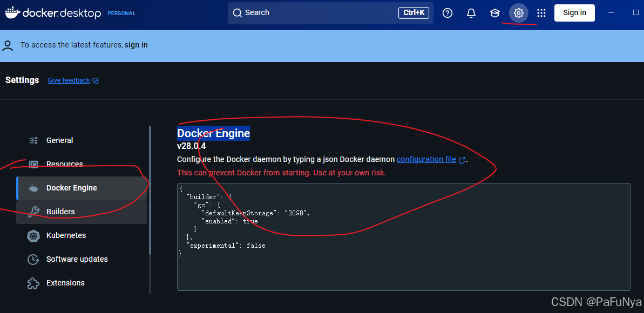Focus the Search field
The width and height of the screenshot is (644, 313).
pyautogui.click(x=330, y=13)
